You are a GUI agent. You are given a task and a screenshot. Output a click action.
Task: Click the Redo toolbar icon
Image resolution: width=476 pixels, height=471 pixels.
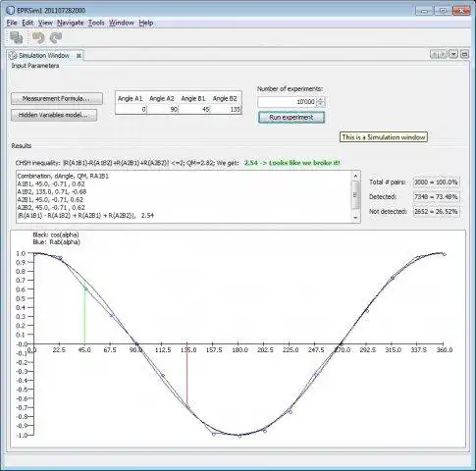56,37
